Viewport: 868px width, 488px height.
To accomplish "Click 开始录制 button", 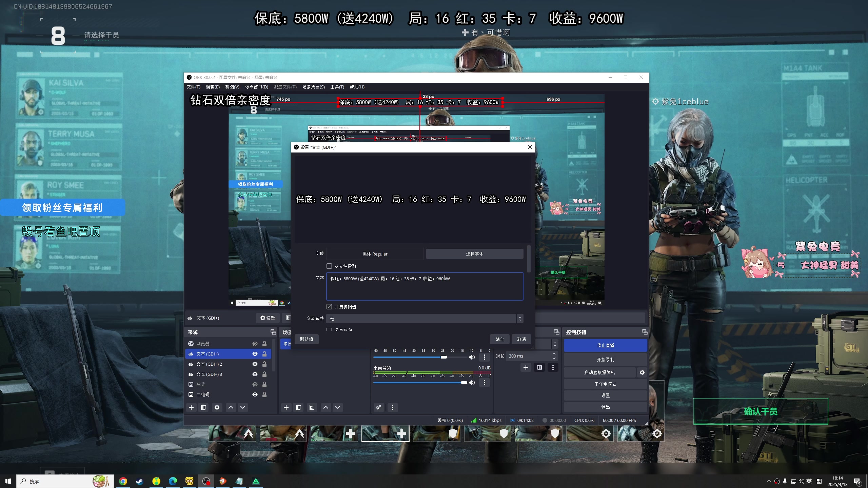I will tap(606, 360).
